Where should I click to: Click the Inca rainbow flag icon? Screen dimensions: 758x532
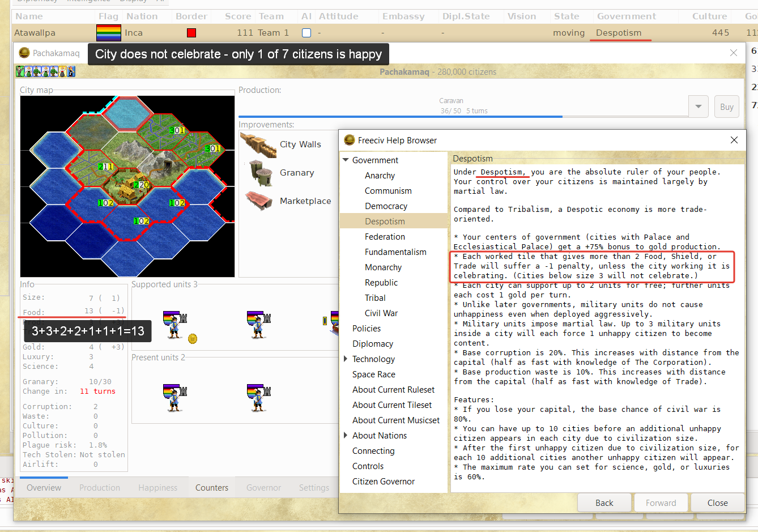click(109, 33)
